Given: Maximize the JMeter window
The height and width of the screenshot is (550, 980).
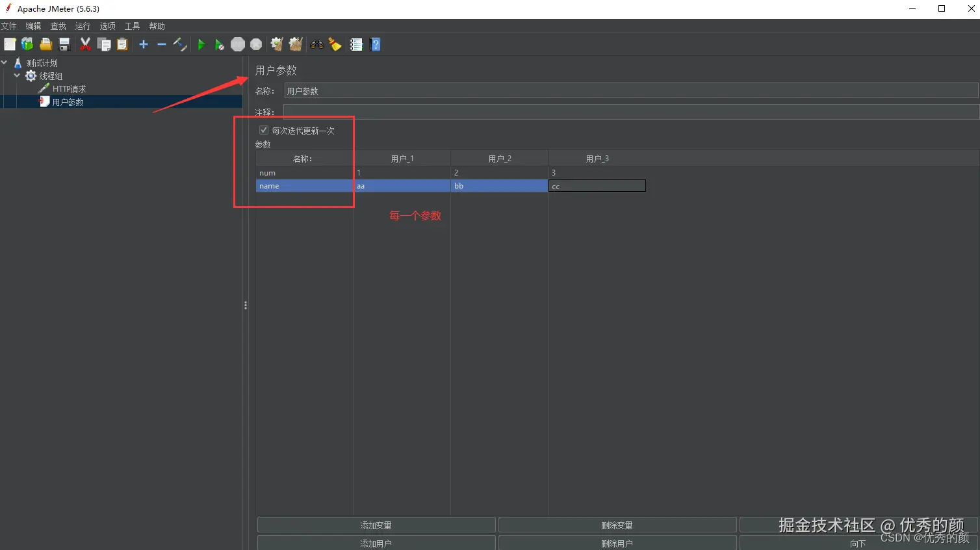Looking at the screenshot, I should pyautogui.click(x=942, y=8).
